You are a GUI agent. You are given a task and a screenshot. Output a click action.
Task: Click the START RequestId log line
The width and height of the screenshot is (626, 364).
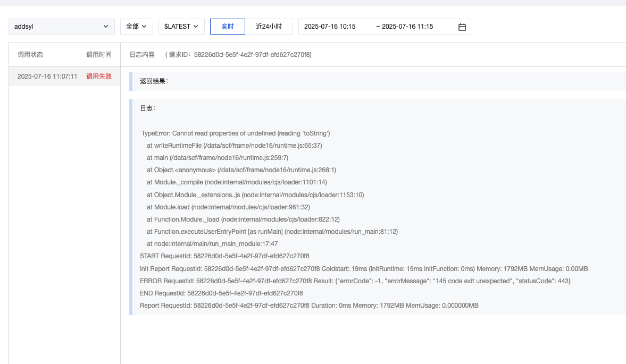coord(224,256)
